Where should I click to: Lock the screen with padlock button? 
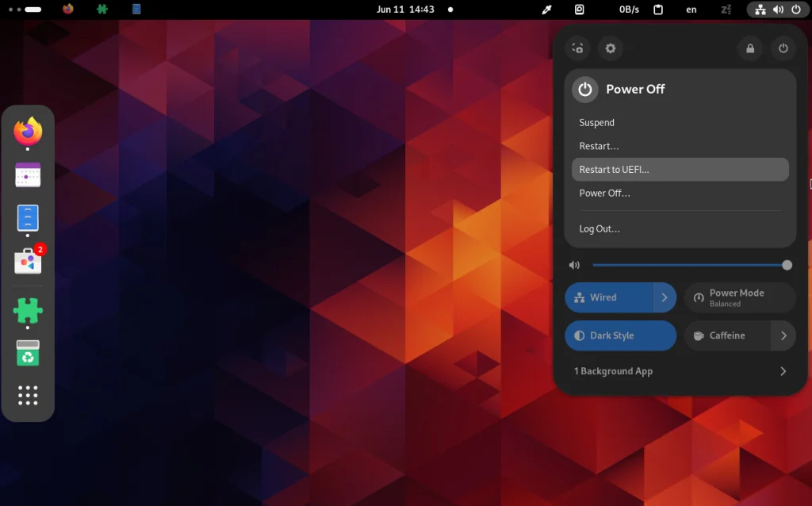[750, 48]
